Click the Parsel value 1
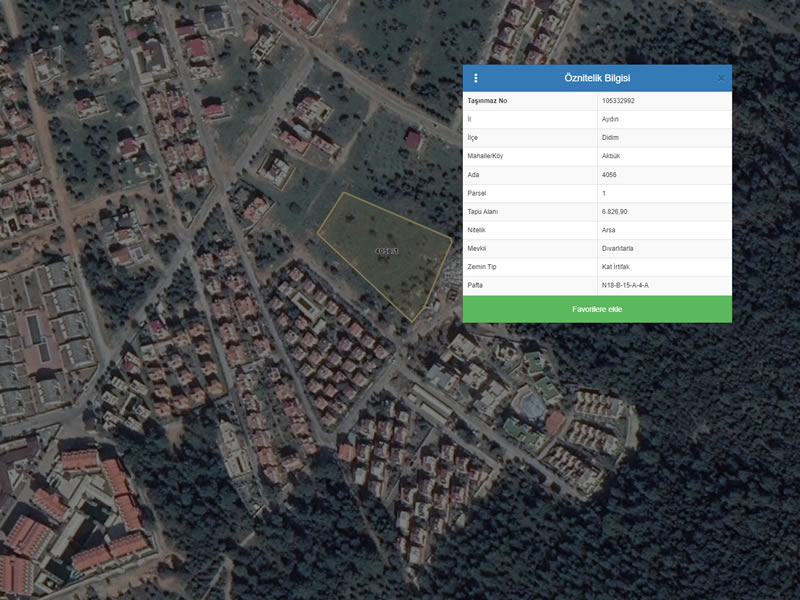This screenshot has width=800, height=600. (x=604, y=193)
